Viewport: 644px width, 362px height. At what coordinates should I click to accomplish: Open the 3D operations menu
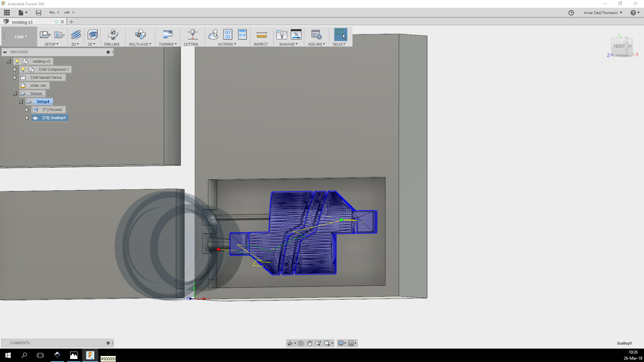92,44
